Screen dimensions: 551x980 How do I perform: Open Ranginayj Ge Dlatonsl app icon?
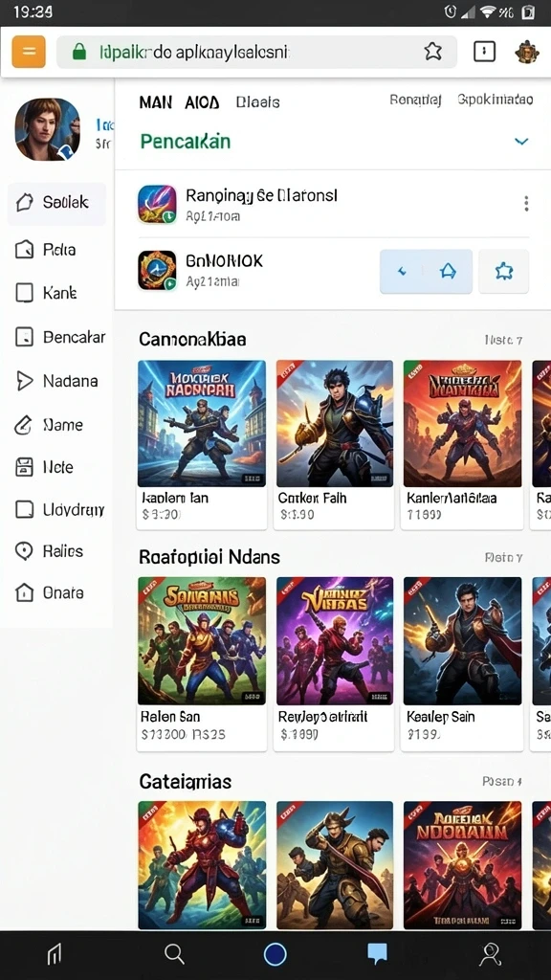tap(157, 205)
